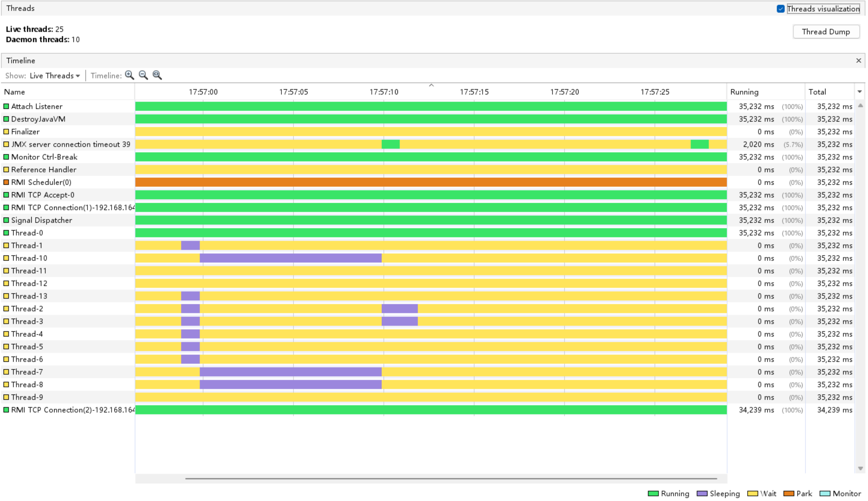The width and height of the screenshot is (868, 501).
Task: Click the horizontal timeline scrollbar
Action: (x=451, y=479)
